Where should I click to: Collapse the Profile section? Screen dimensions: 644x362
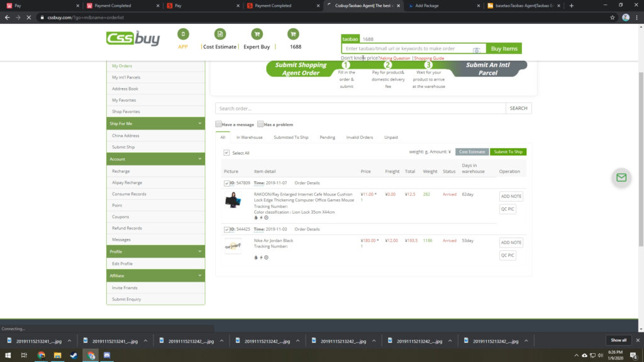point(199,251)
